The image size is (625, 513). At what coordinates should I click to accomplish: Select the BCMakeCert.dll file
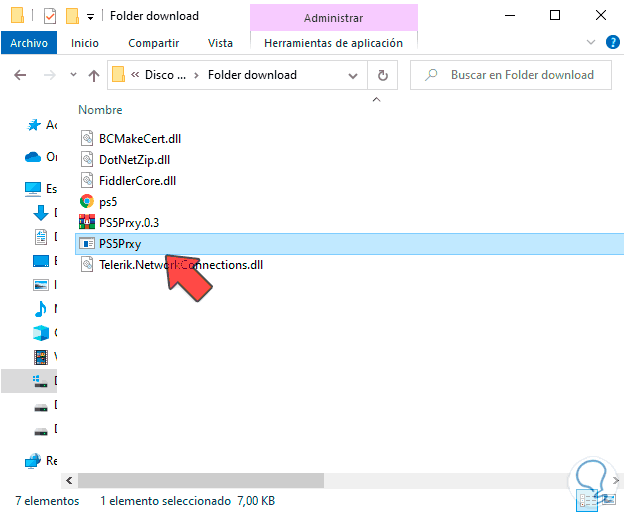[x=140, y=139]
